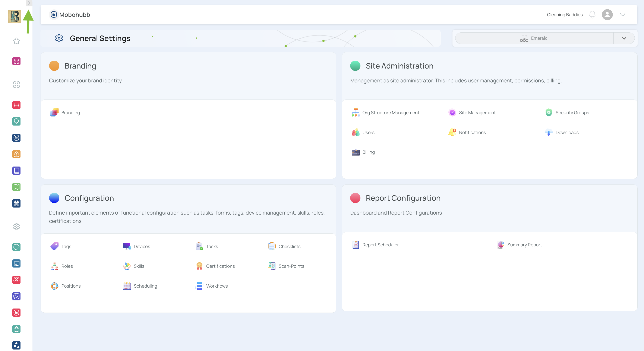Open the user avatar profile icon

pyautogui.click(x=607, y=15)
